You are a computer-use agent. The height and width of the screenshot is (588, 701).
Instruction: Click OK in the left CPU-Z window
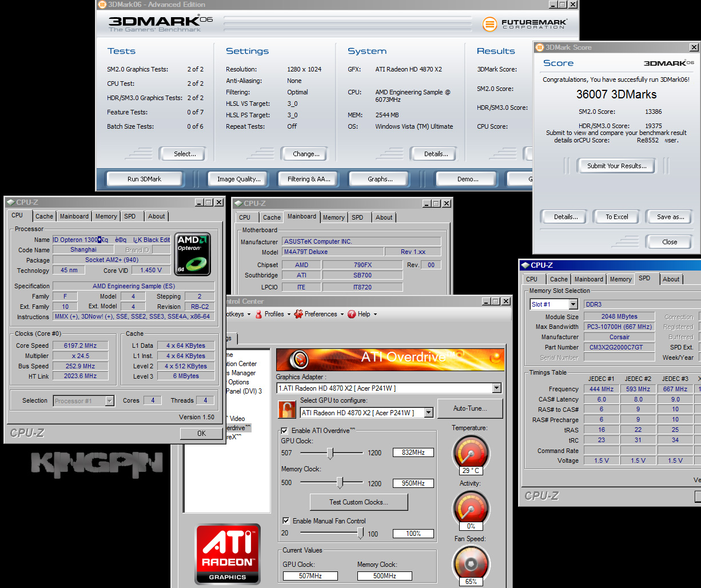point(201,434)
